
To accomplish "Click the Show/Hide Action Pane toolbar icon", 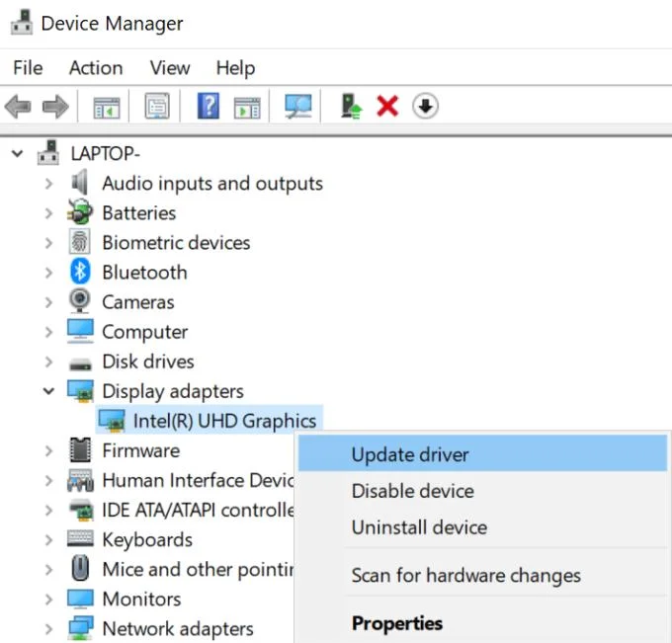I will (x=247, y=107).
